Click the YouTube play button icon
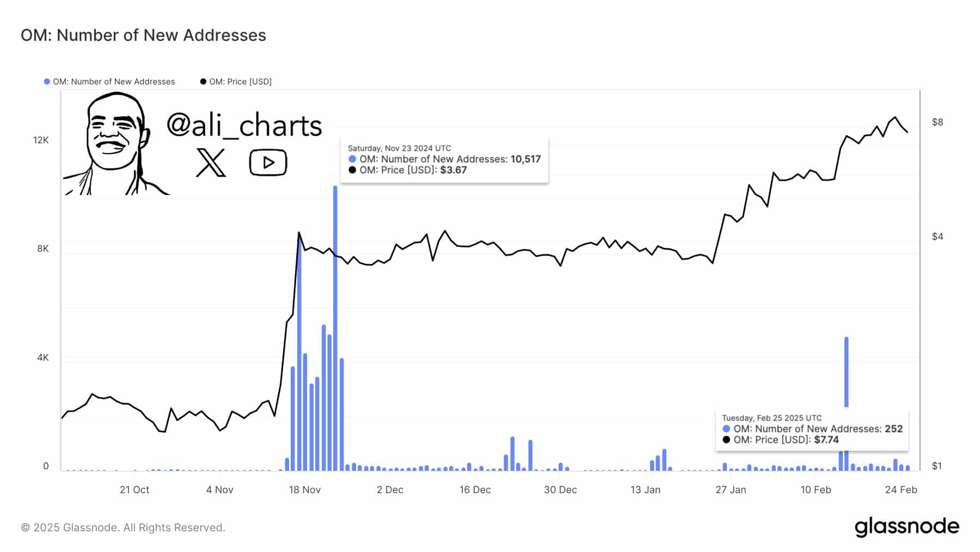This screenshot has width=980, height=552. pyautogui.click(x=268, y=162)
